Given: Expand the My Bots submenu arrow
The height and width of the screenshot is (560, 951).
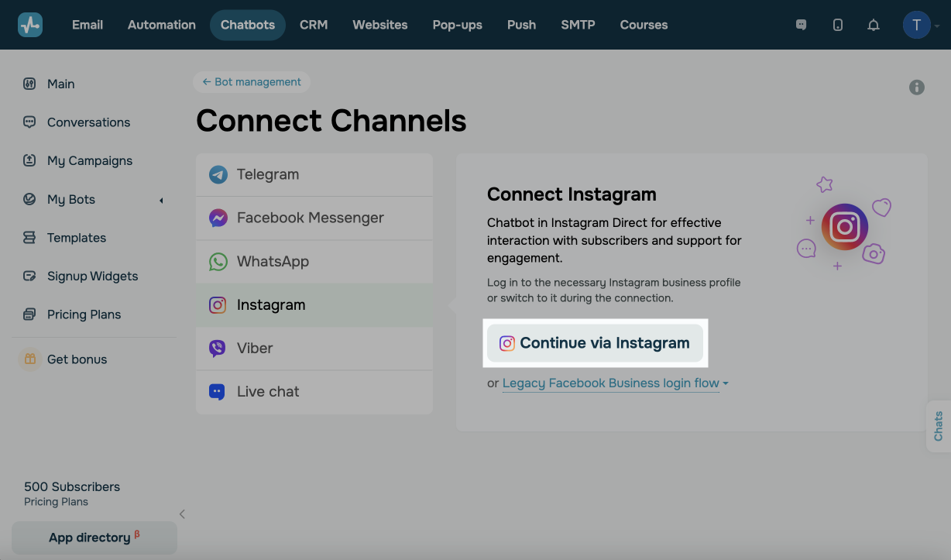Looking at the screenshot, I should click(161, 201).
